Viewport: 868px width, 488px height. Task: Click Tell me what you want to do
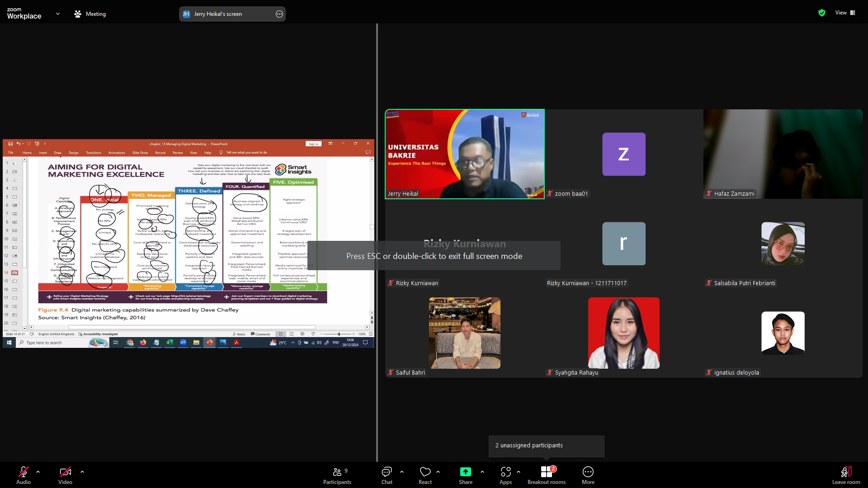point(246,153)
